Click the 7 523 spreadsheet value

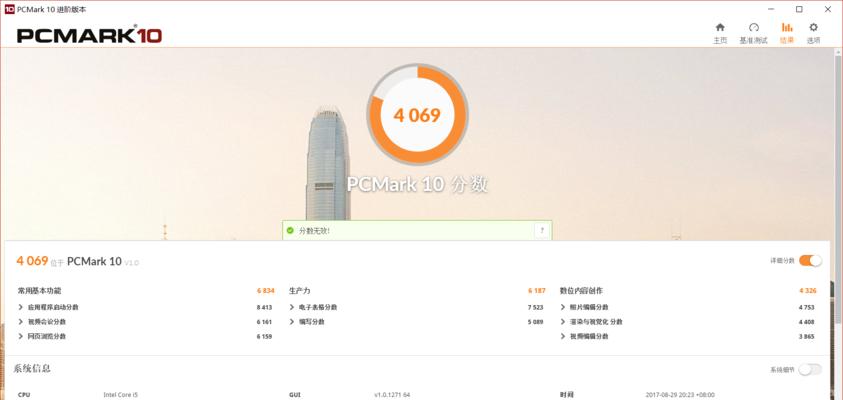(535, 308)
